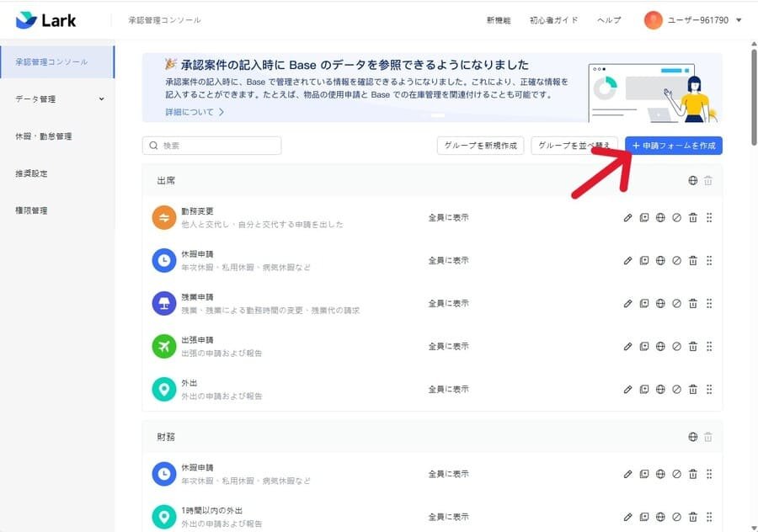Open visibility settings for 残業申請 via globe icon
This screenshot has height=532, width=758.
[x=660, y=303]
